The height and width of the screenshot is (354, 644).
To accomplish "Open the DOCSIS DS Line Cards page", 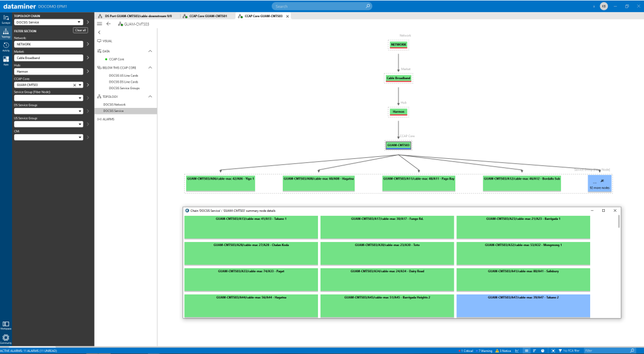I will (x=124, y=82).
